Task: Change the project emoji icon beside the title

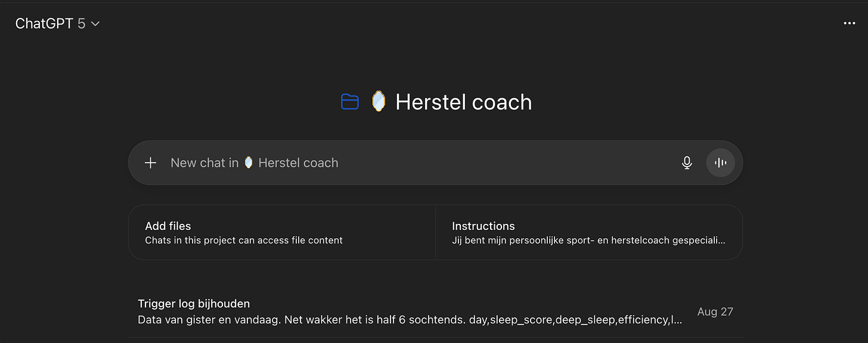Action: click(378, 102)
